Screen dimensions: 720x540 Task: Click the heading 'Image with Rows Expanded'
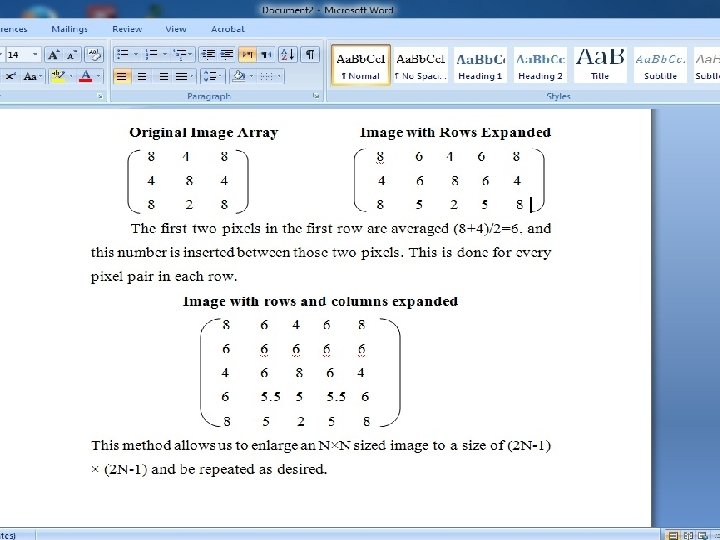[x=455, y=133]
